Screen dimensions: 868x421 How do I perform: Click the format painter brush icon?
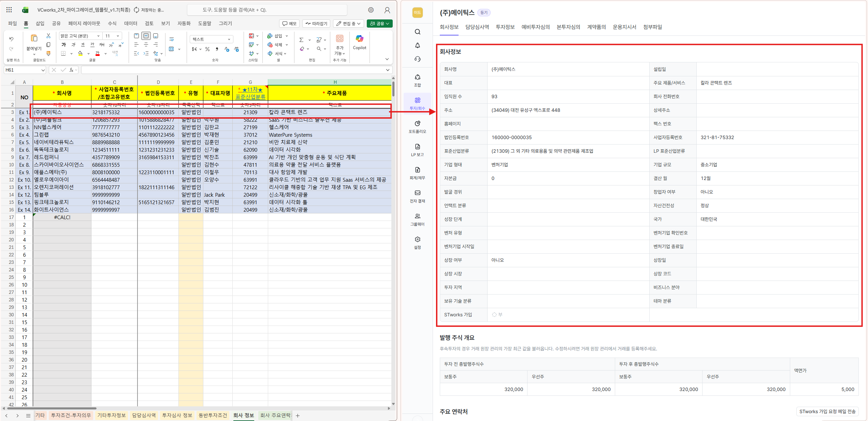(x=48, y=54)
